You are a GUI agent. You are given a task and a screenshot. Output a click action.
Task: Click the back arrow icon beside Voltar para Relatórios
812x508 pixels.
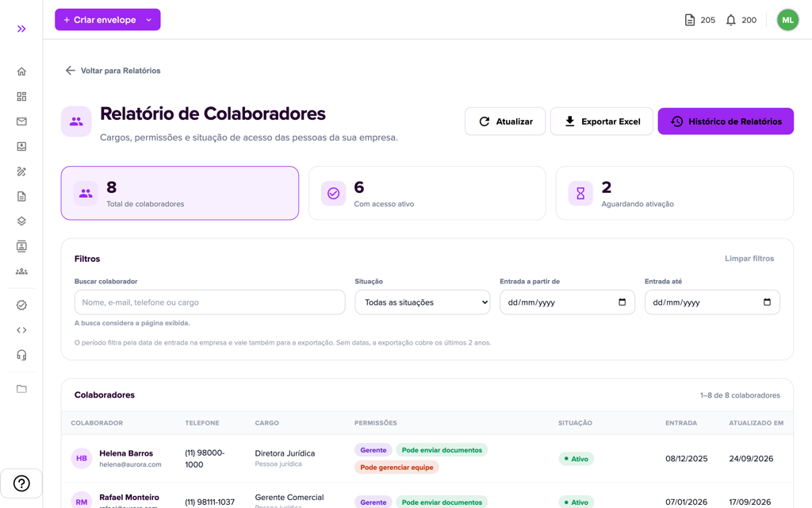click(x=70, y=71)
